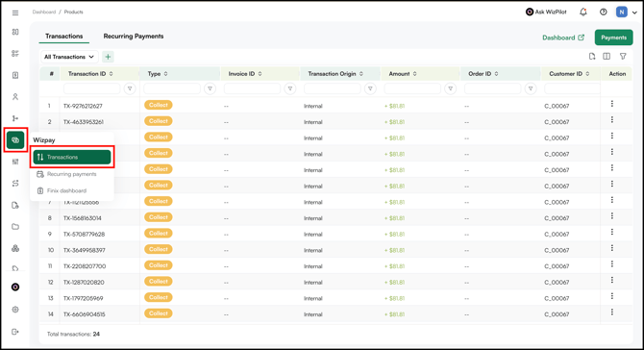Open the Dashboard external link
644x350 pixels.
click(x=563, y=37)
